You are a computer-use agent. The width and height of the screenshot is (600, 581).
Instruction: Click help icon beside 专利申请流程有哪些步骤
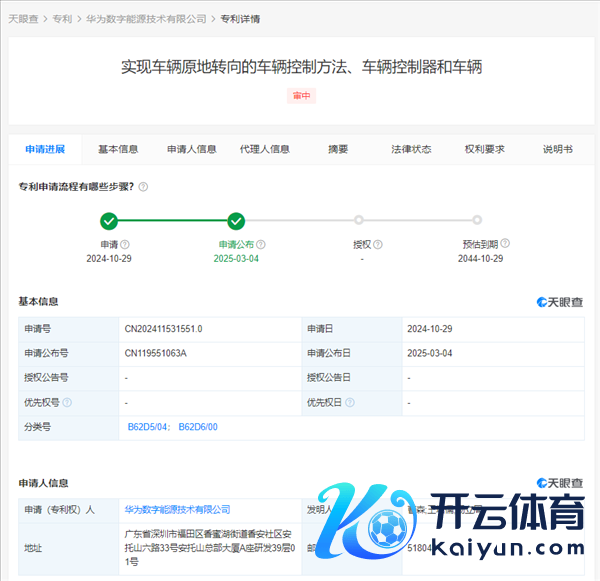tap(144, 187)
